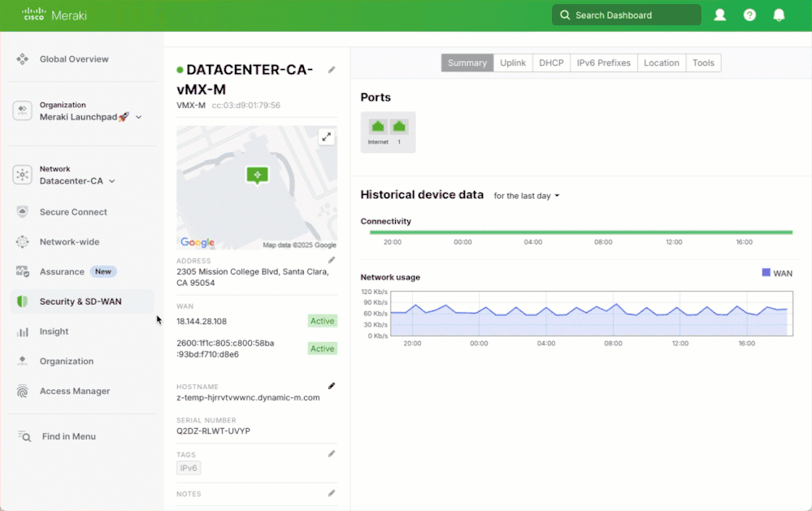Click the user account icon

tap(719, 15)
